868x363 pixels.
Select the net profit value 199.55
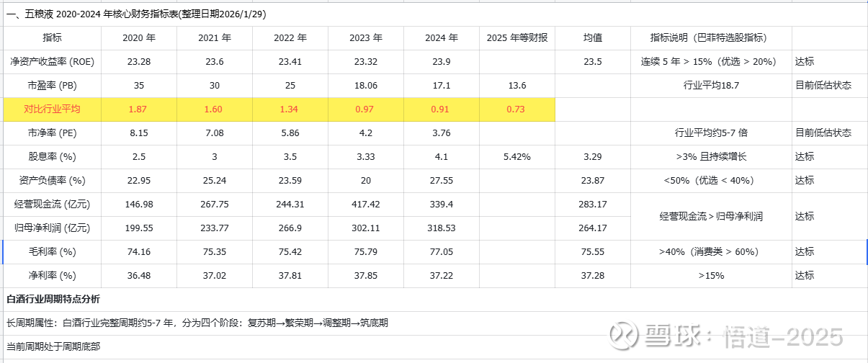139,228
